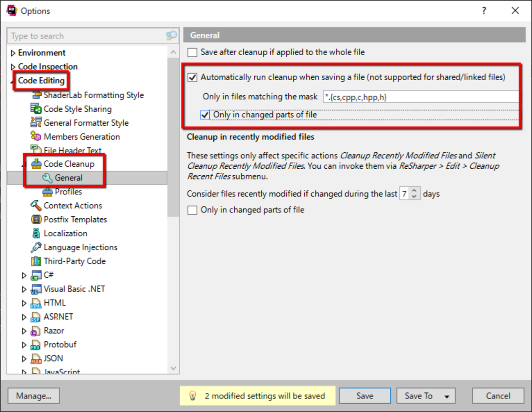
Task: Uncheck automatically run cleanup when saving
Action: click(192, 77)
